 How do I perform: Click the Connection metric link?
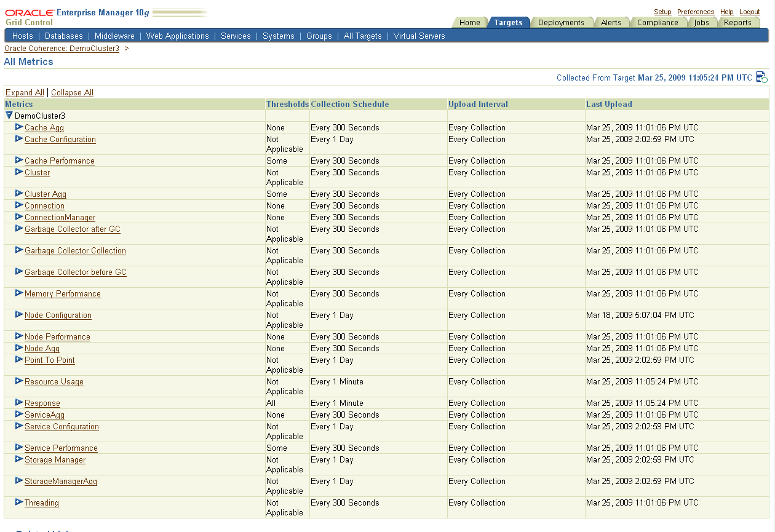point(44,205)
